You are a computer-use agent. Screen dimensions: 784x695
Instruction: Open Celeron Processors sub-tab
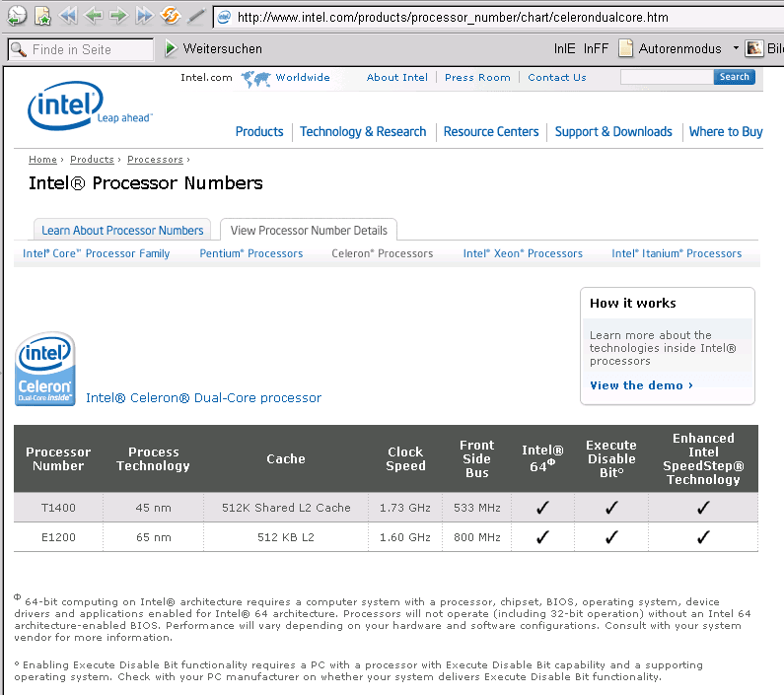[x=382, y=253]
